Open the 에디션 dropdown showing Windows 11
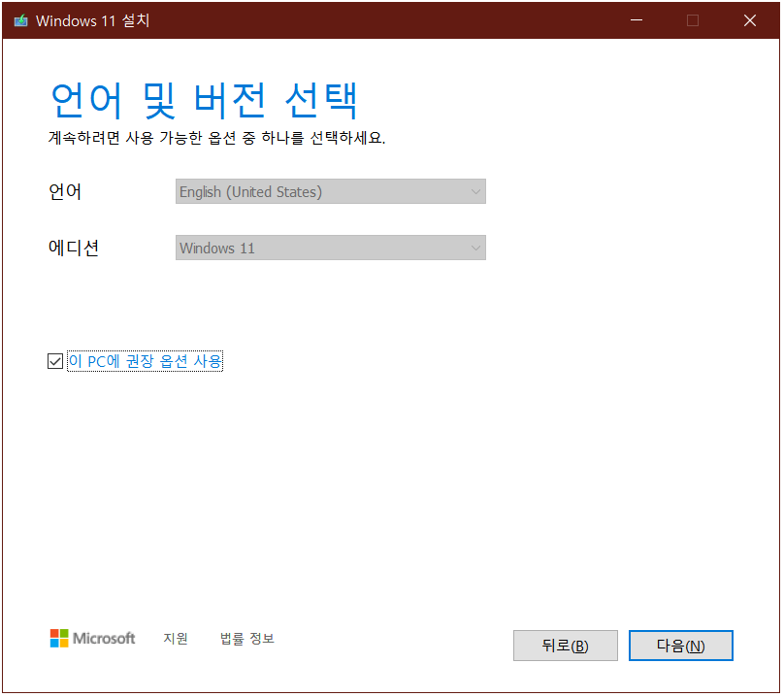Viewport: 784px width, 697px height. [x=331, y=249]
